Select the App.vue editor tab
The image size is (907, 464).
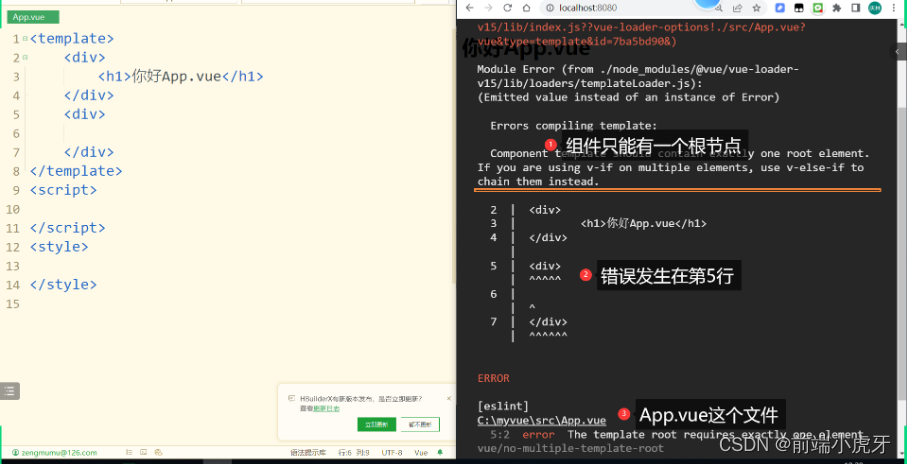click(x=33, y=17)
